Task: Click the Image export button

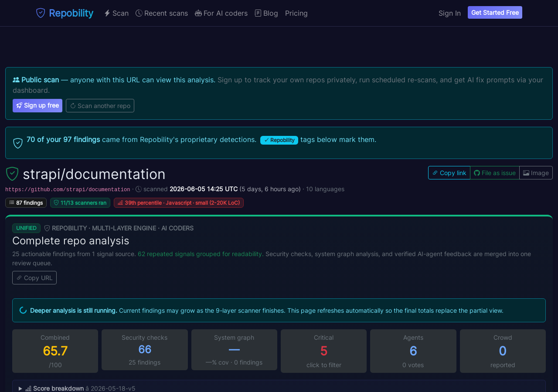Action: (x=536, y=173)
